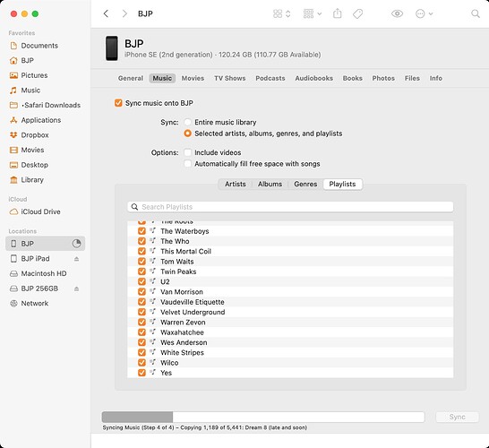Uncheck The Waterboys playlist
Screen dimensions: 489x448
(142, 231)
